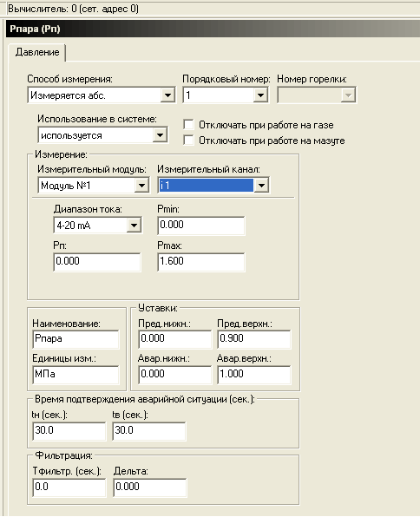Viewport: 420px width, 517px height.
Task: Click the tн (сек.) field
Action: (x=69, y=431)
